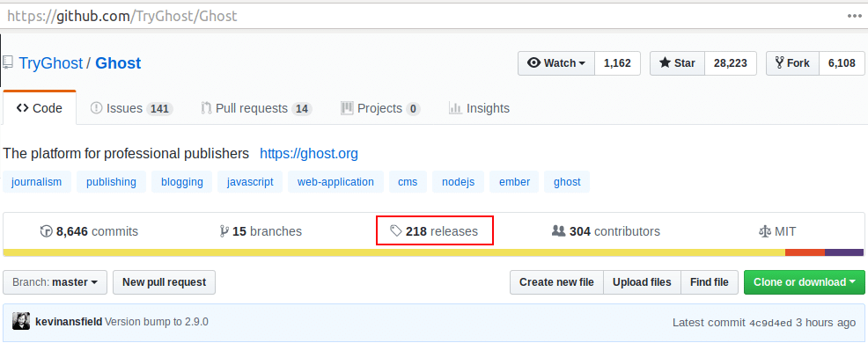The height and width of the screenshot is (343, 868).
Task: Select the publishing topic tag
Action: point(111,181)
